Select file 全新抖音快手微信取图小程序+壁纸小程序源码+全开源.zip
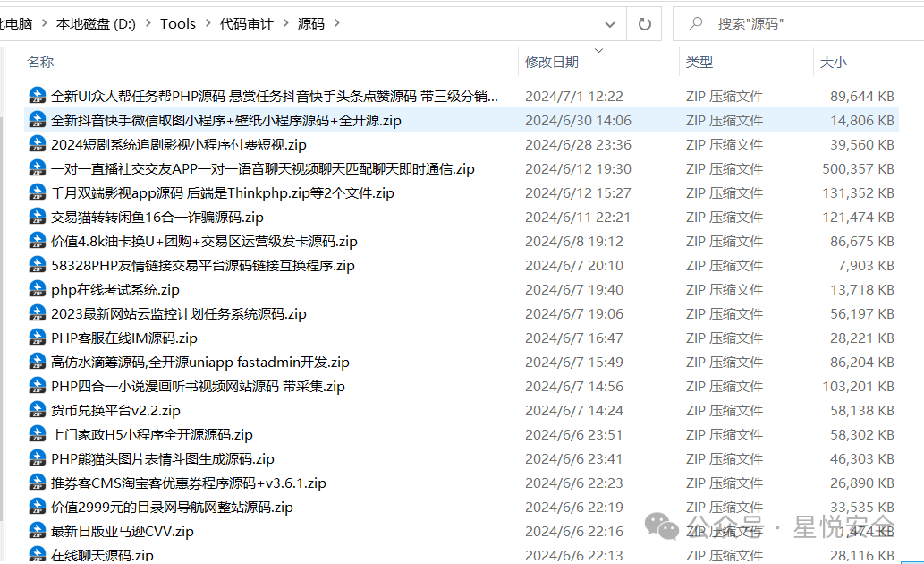Screen dimensions: 924x564 click(x=226, y=120)
